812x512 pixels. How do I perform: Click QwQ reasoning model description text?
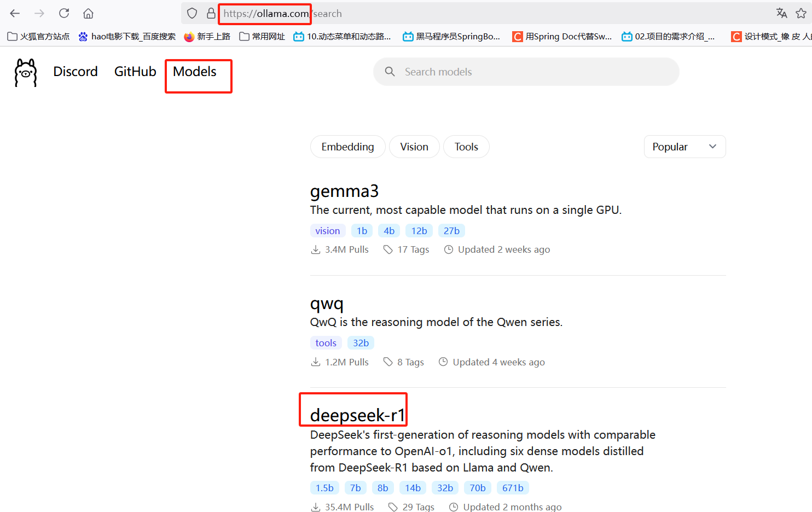point(436,322)
